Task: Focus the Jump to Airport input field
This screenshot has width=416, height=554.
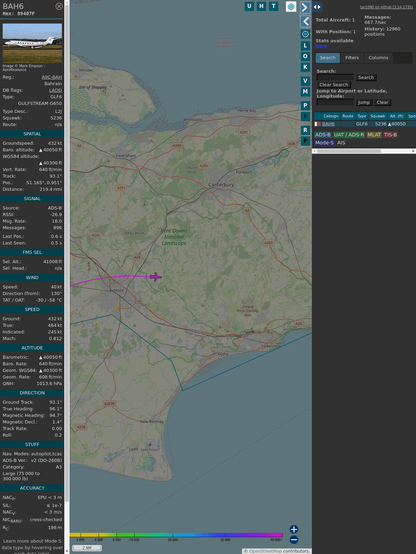Action: point(335,102)
